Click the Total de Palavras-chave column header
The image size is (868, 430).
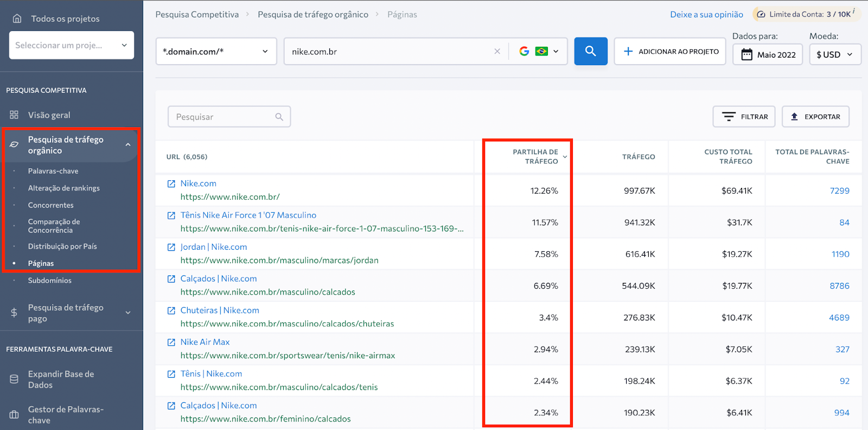(812, 157)
